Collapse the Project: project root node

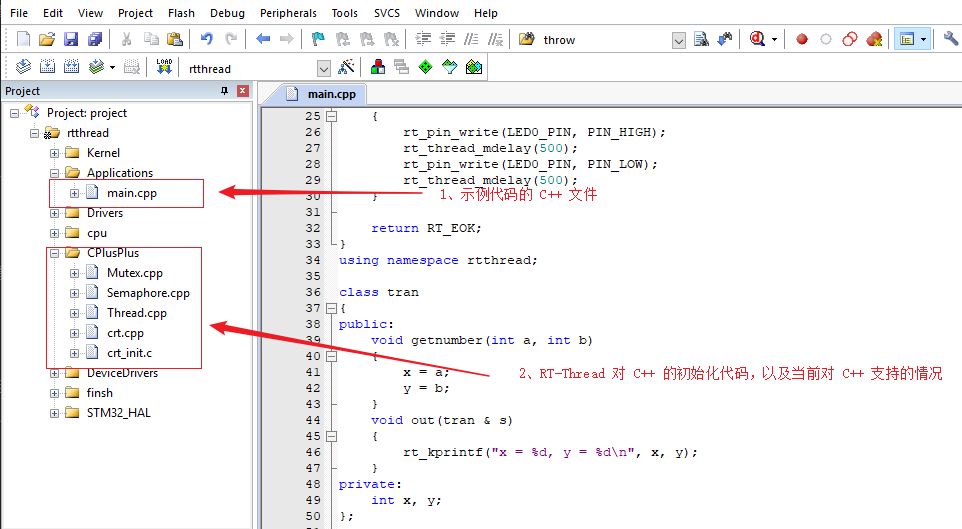14,113
